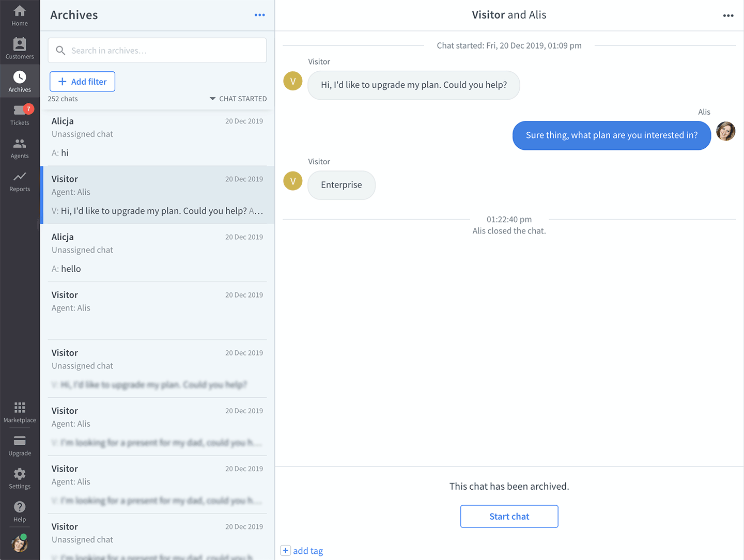Screen dimensions: 744x560
Task: Open the Home section
Action: pos(20,15)
